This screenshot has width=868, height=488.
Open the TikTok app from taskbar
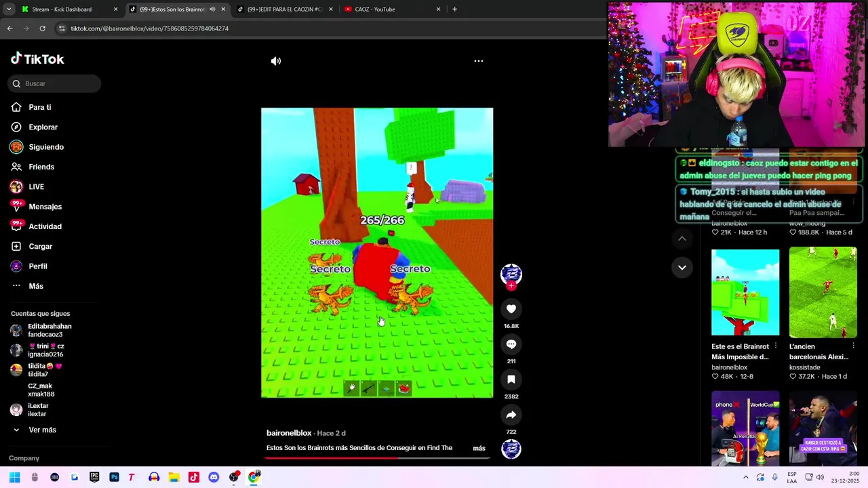pos(194,477)
